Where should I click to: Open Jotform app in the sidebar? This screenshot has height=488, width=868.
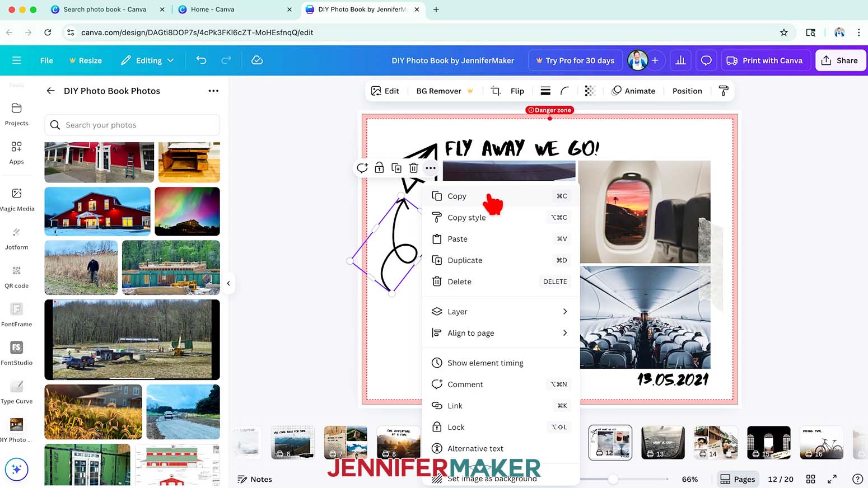click(16, 238)
